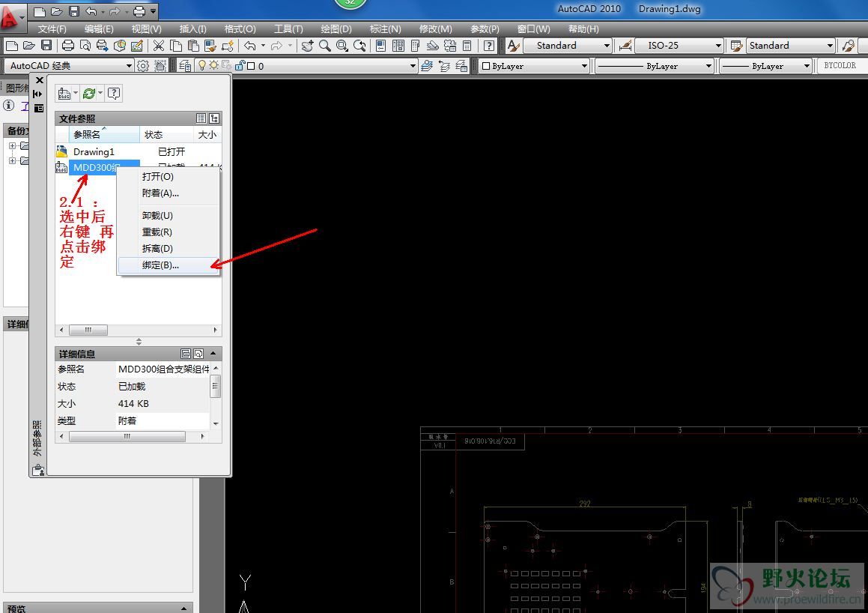
Task: Toggle layer 0 lock icon
Action: click(x=240, y=66)
